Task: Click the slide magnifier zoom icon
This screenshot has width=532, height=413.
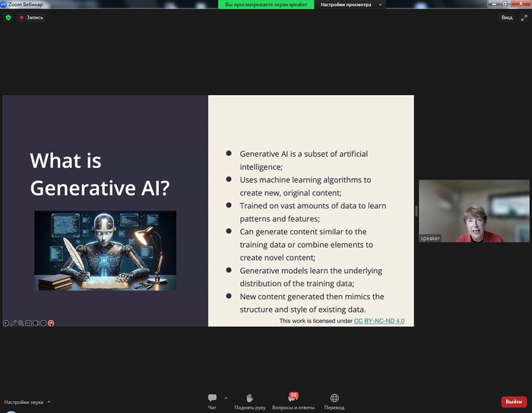Action: click(21, 322)
